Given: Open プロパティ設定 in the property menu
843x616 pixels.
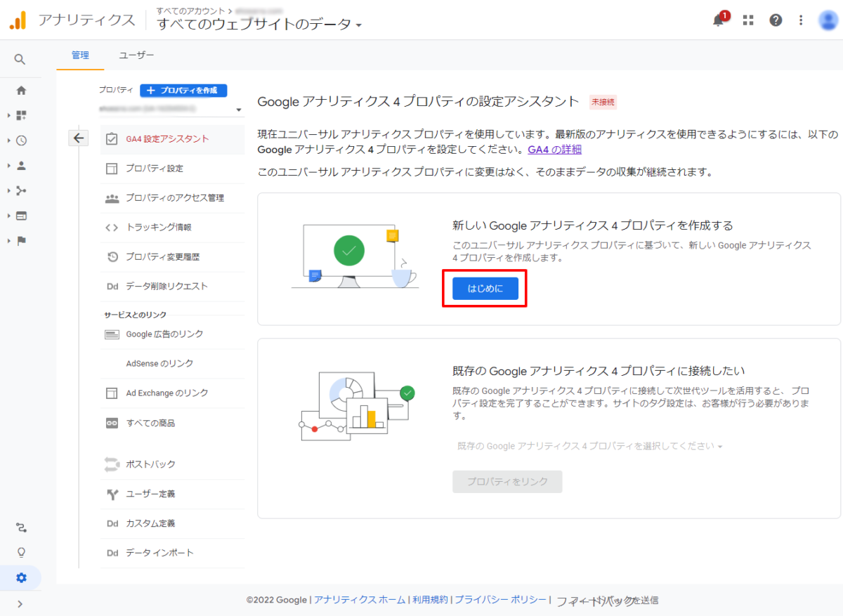Looking at the screenshot, I should tap(172, 169).
